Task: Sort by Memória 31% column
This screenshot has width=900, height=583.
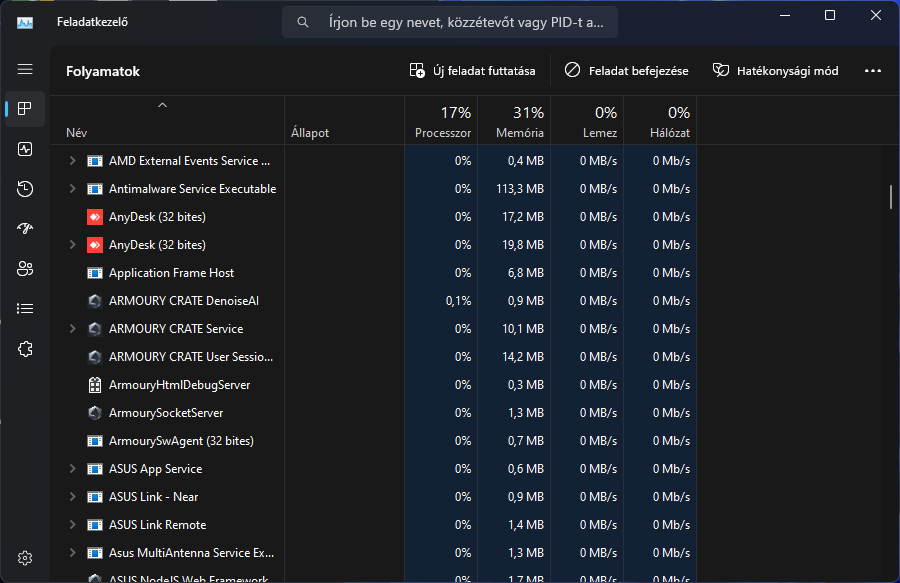Action: click(x=514, y=121)
